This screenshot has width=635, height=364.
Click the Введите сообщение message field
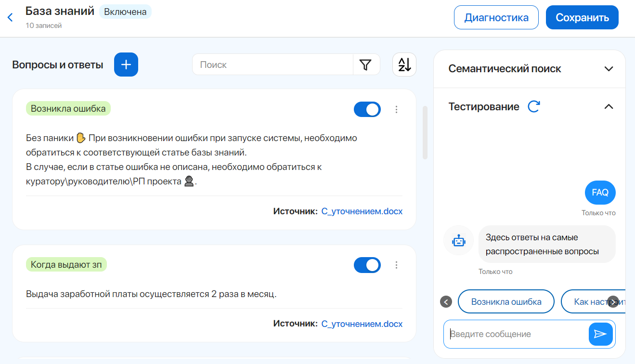[515, 334]
